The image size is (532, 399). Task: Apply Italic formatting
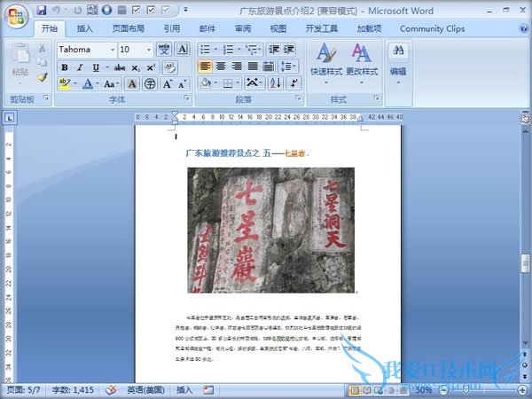pos(80,67)
